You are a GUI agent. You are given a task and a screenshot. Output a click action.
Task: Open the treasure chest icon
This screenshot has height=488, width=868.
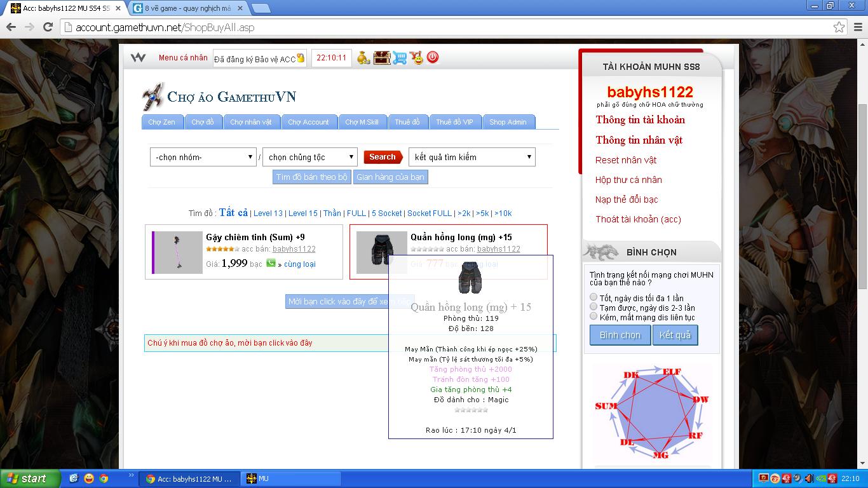381,57
